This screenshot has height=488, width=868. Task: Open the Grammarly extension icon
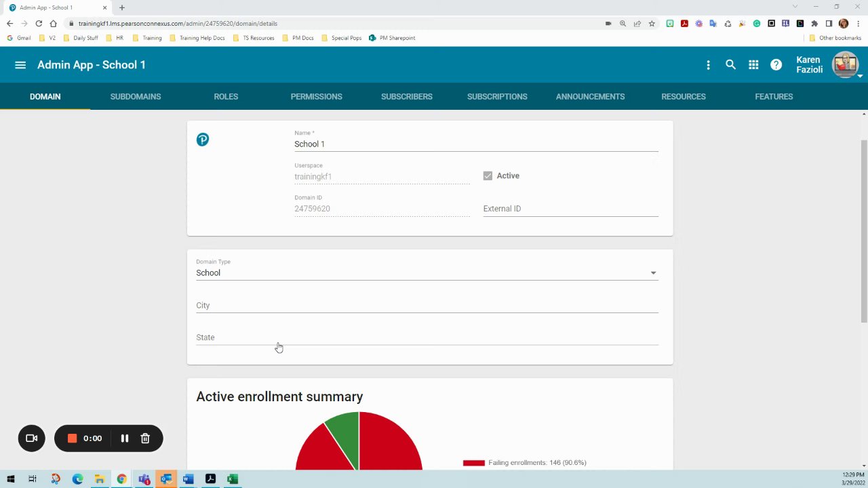point(757,23)
